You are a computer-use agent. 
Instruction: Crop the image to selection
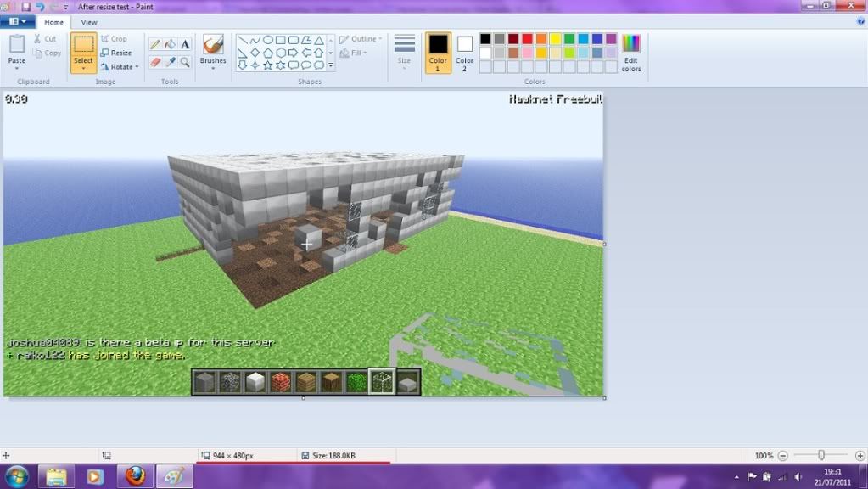[x=114, y=39]
